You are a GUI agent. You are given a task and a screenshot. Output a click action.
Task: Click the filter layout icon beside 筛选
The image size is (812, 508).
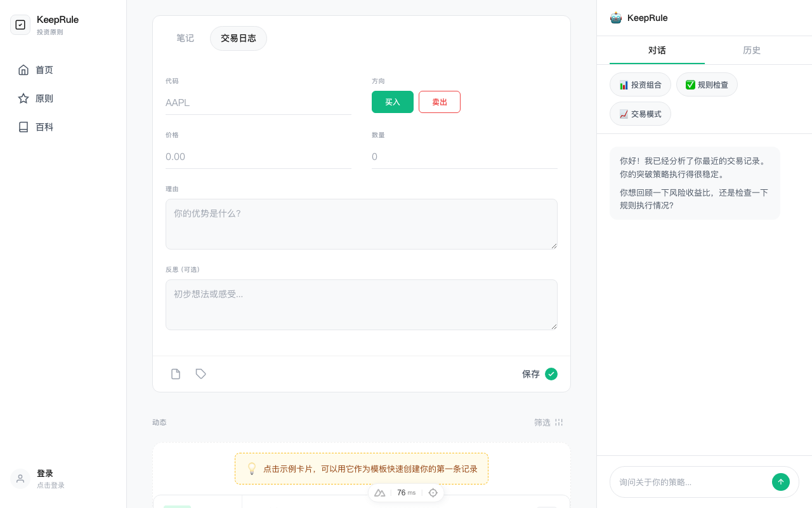pyautogui.click(x=558, y=422)
